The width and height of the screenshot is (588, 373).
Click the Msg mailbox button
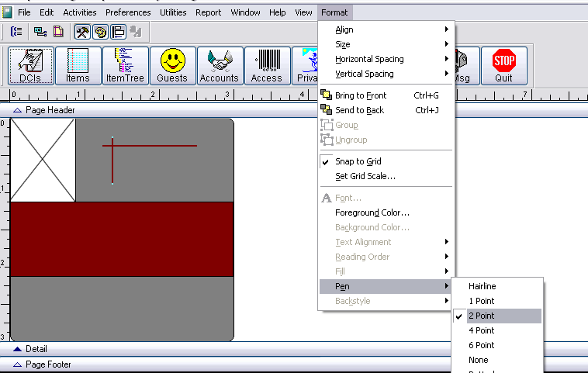coord(467,66)
